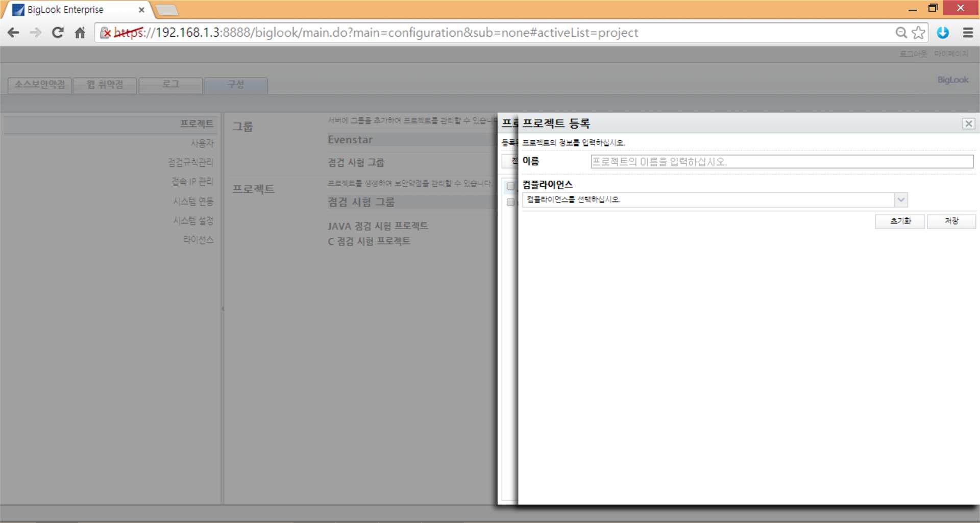Click the 이름 project name input field
The height and width of the screenshot is (523, 980).
pos(782,162)
